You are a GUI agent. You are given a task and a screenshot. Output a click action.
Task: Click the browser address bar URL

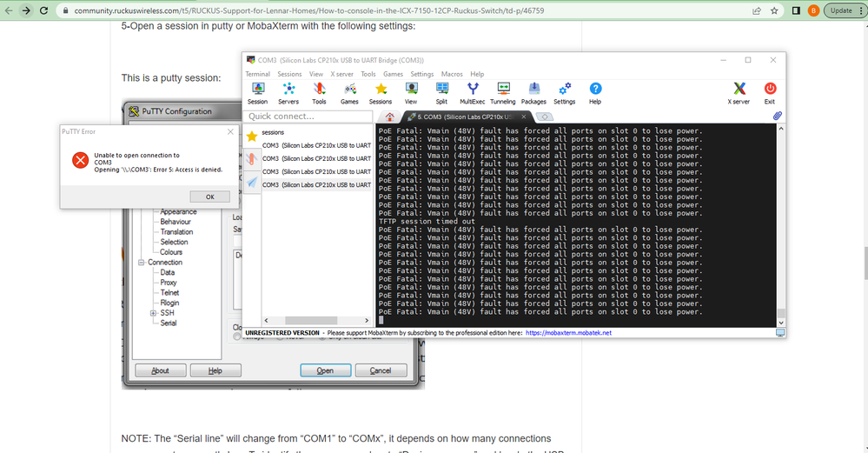tap(309, 10)
